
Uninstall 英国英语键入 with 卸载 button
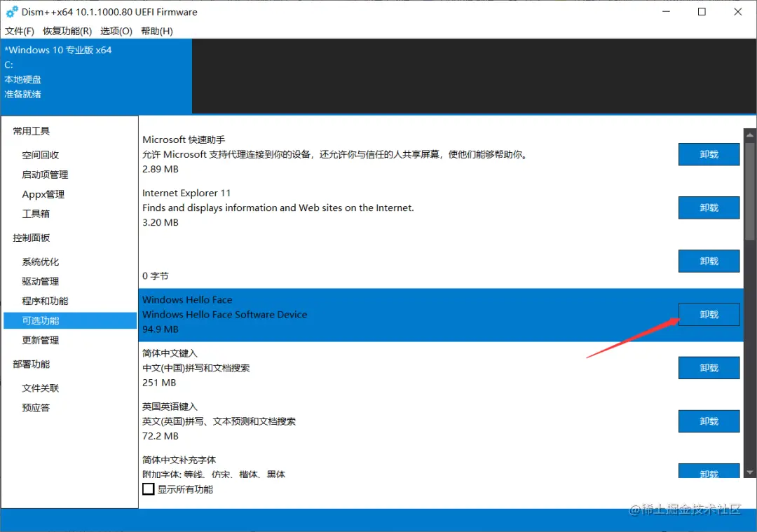[709, 421]
